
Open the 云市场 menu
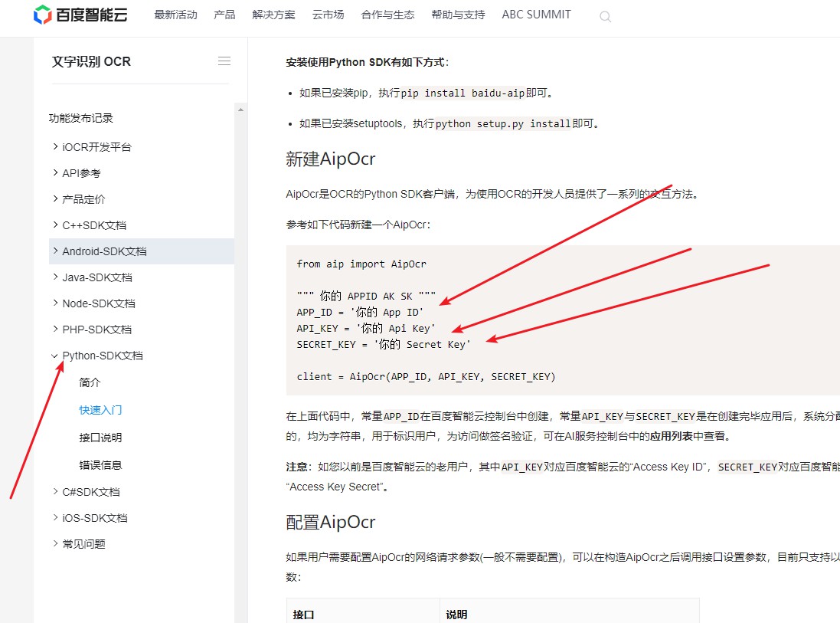pos(328,15)
